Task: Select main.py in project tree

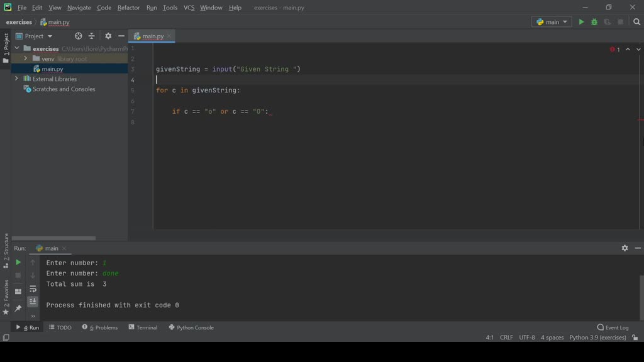Action: (x=52, y=69)
